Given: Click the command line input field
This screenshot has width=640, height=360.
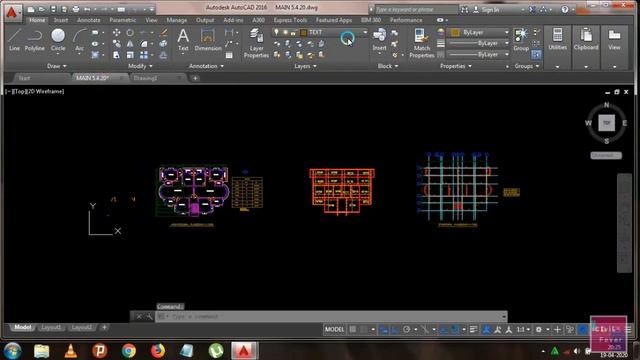Looking at the screenshot, I should tap(331, 316).
